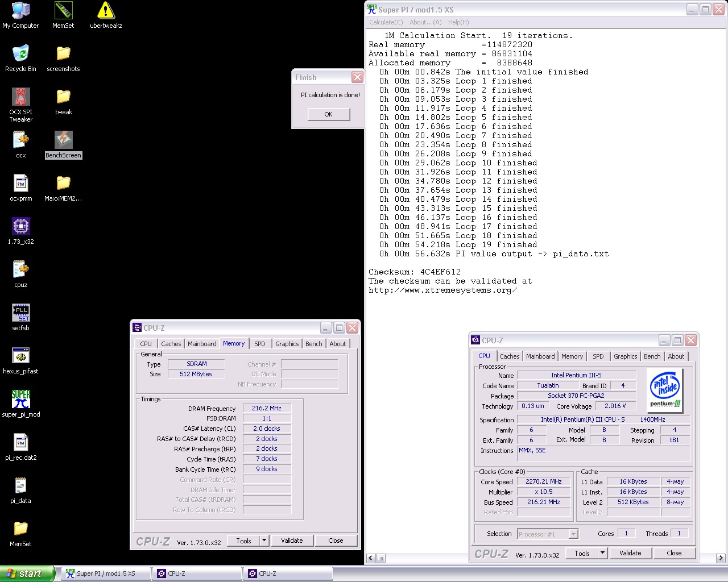Switch to second CPU-Z taskbar button
The image size is (728, 582).
288,573
